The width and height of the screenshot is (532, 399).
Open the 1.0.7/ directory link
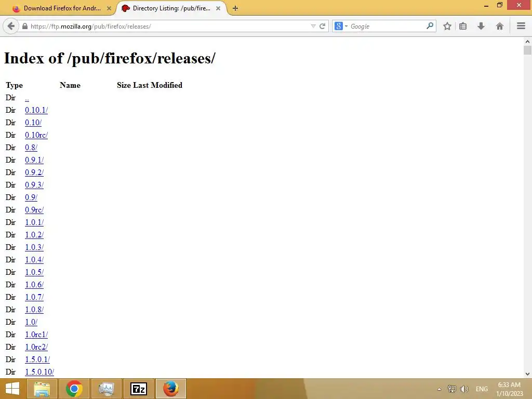[x=34, y=297]
